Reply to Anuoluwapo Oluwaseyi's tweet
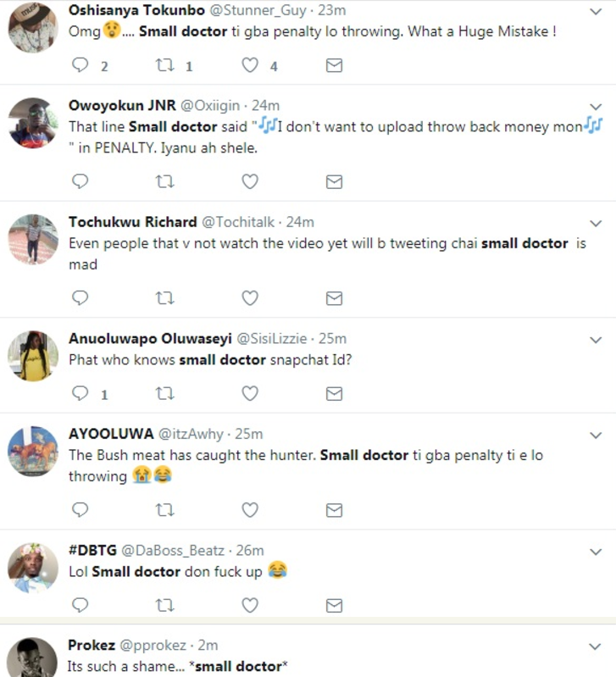Viewport: 616px width, 677px height. (x=80, y=393)
